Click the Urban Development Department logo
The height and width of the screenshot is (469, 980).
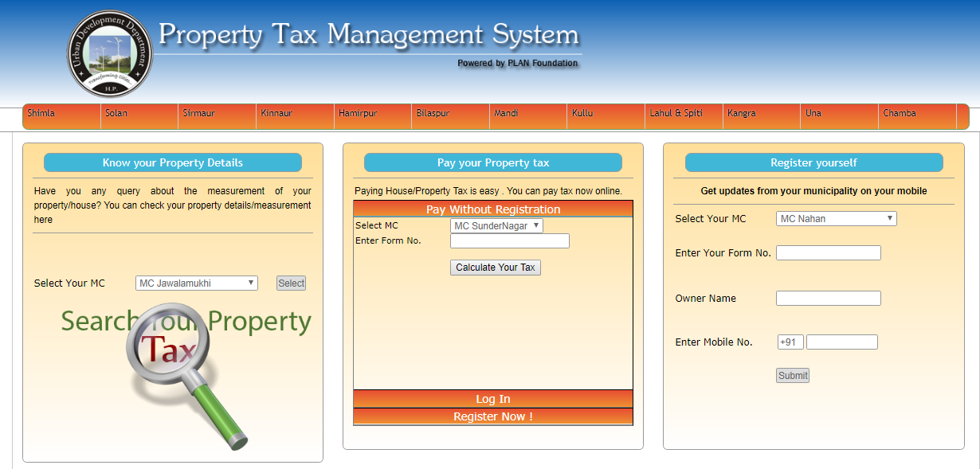coord(109,53)
